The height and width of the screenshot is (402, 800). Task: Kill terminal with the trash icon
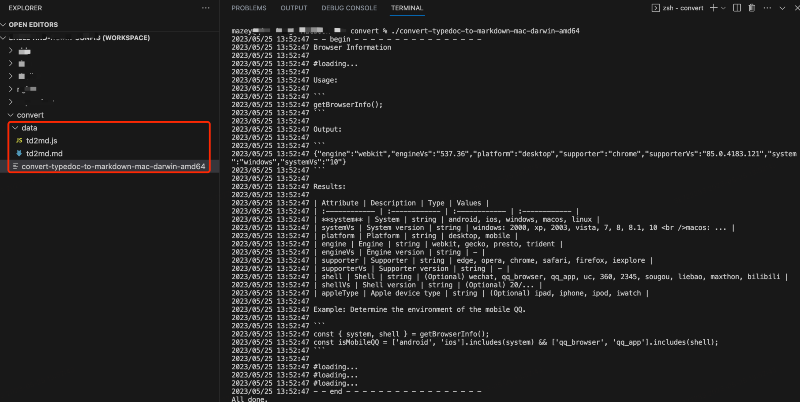[752, 8]
